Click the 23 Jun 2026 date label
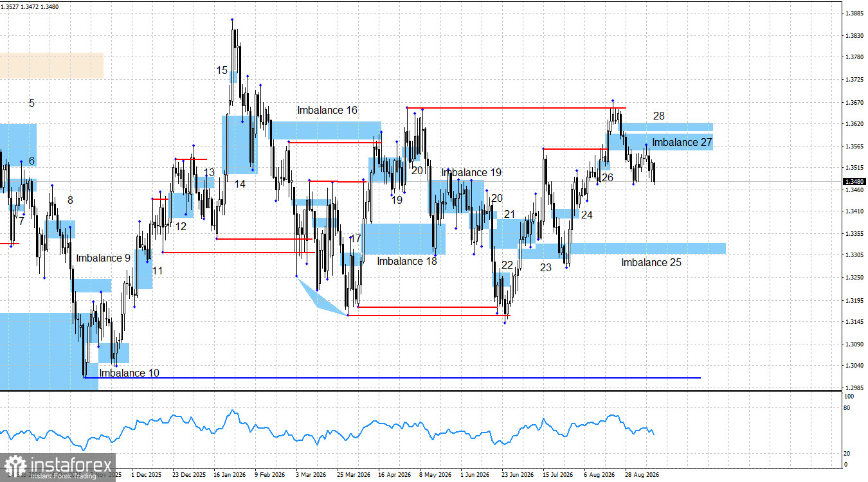Screen dimensions: 868x482 pyautogui.click(x=518, y=476)
